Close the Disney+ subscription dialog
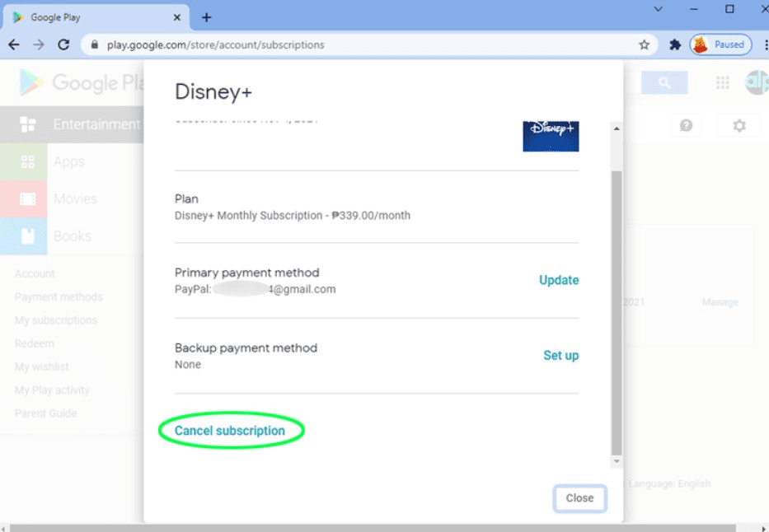The width and height of the screenshot is (769, 532). [579, 498]
